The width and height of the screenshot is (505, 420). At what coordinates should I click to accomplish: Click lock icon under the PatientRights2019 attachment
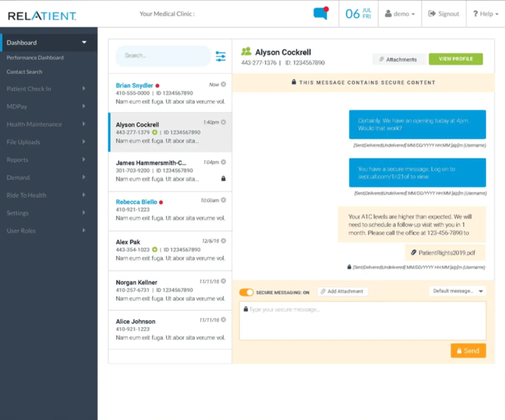click(349, 267)
